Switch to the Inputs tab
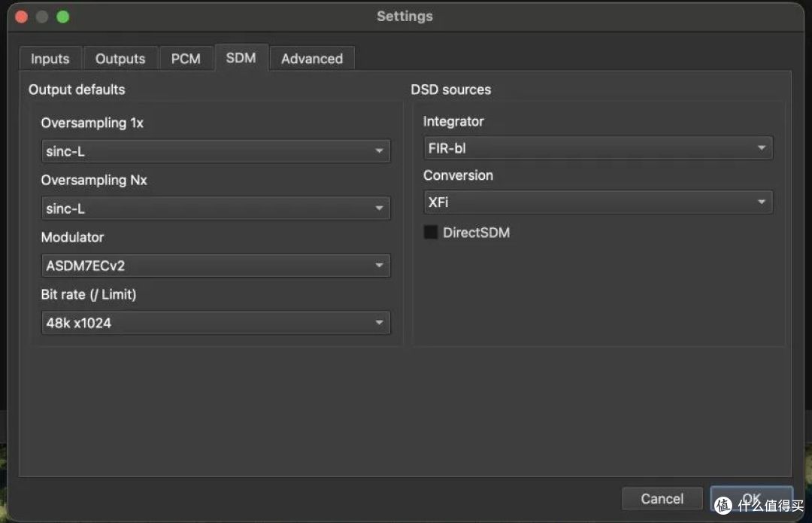This screenshot has height=523, width=812. tap(50, 59)
